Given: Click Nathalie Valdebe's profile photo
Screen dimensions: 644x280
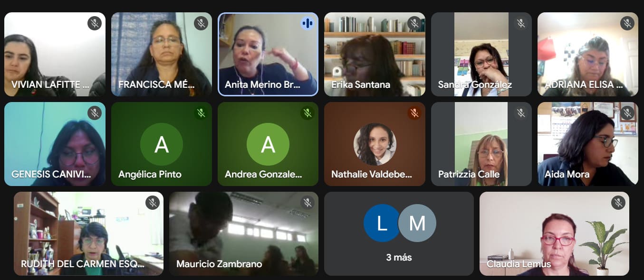Looking at the screenshot, I should (x=375, y=144).
